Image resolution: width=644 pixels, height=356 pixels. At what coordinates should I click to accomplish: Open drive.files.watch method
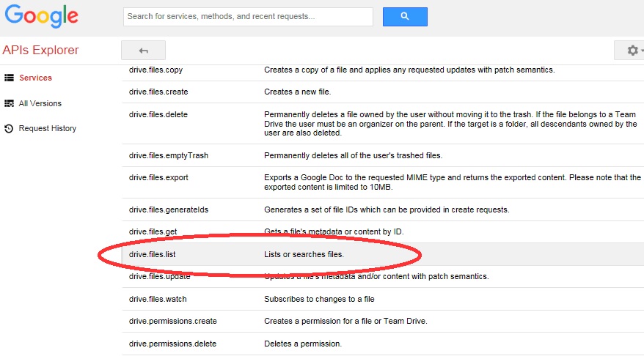pyautogui.click(x=158, y=299)
